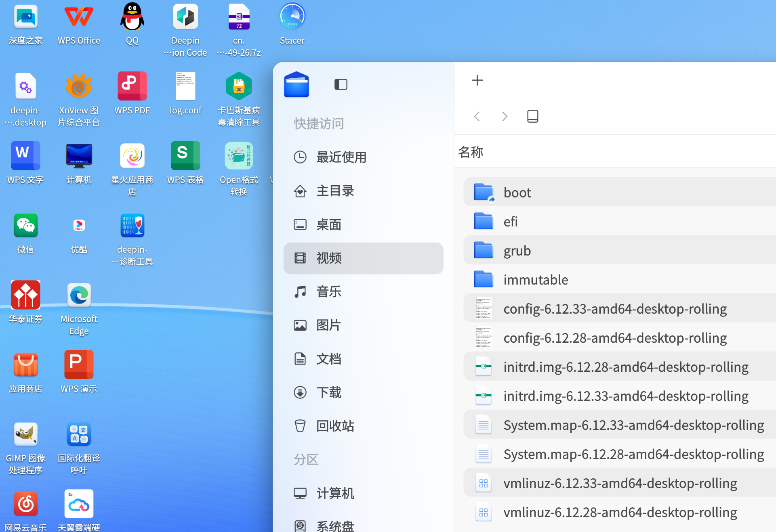Screen dimensions: 776x532
Task: Go back with the left arrow
Action: (x=477, y=116)
